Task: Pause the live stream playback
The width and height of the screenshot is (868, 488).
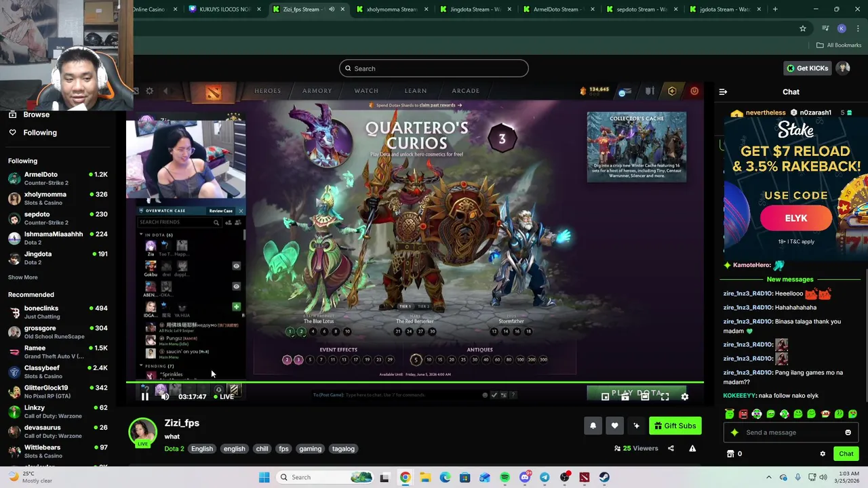Action: [x=144, y=396]
